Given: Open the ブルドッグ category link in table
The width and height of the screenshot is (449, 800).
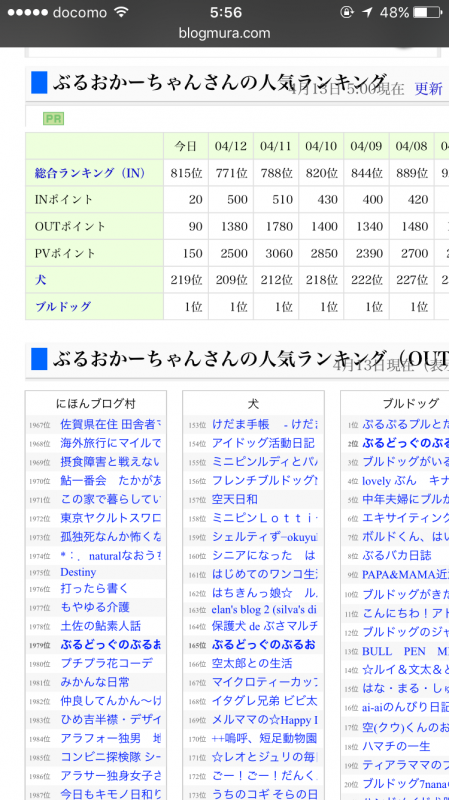Looking at the screenshot, I should point(63,307).
